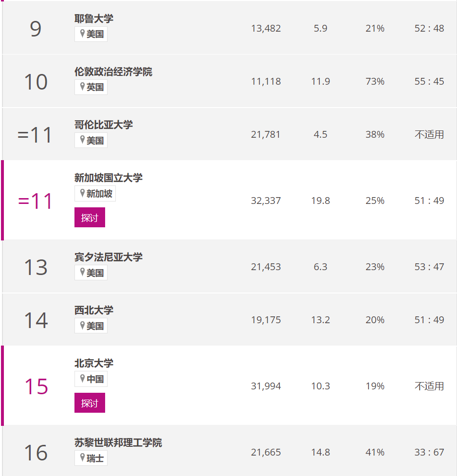457x476 pixels.
Task: Open the 西北大学 university link
Action: coord(94,310)
